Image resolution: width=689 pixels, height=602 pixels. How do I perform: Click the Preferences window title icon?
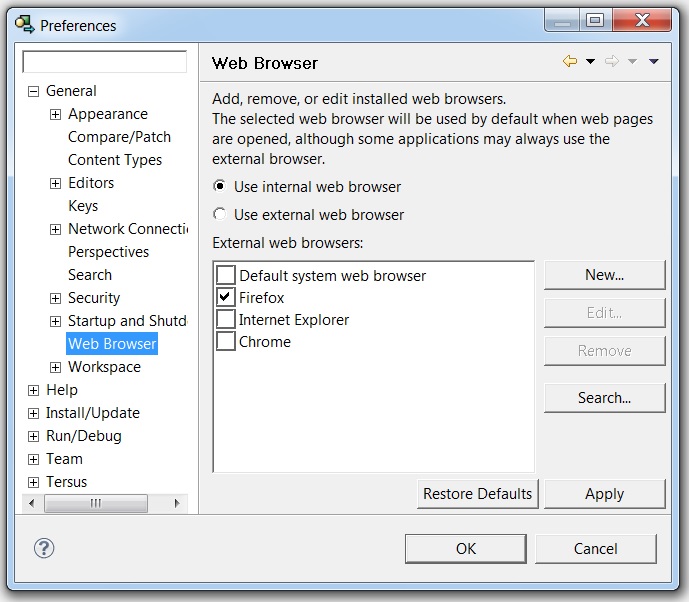click(24, 25)
